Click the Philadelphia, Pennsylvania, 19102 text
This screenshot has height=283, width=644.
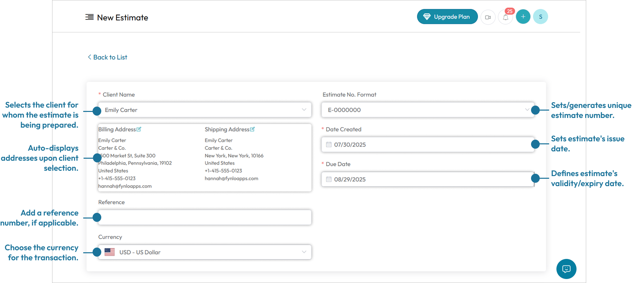(x=135, y=163)
